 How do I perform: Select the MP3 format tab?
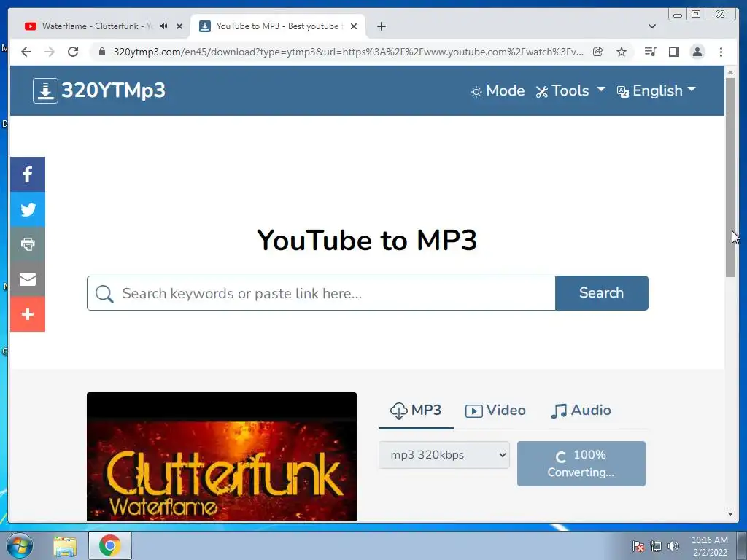tap(416, 411)
